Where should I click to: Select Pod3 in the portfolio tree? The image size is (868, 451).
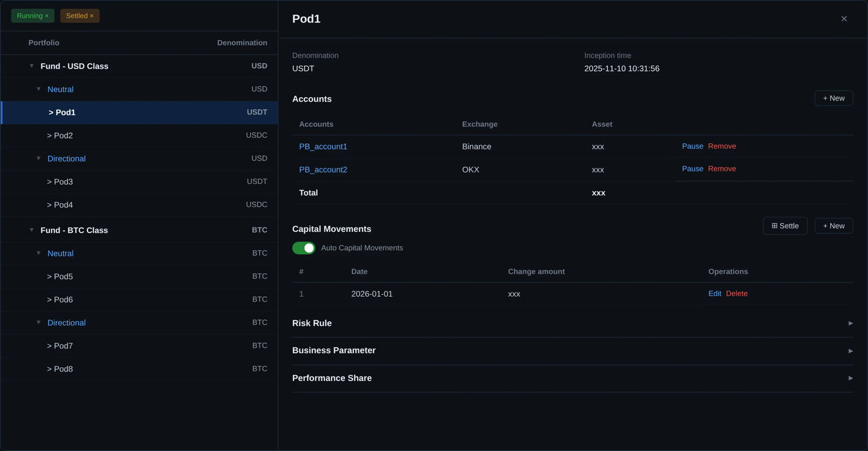(x=140, y=181)
